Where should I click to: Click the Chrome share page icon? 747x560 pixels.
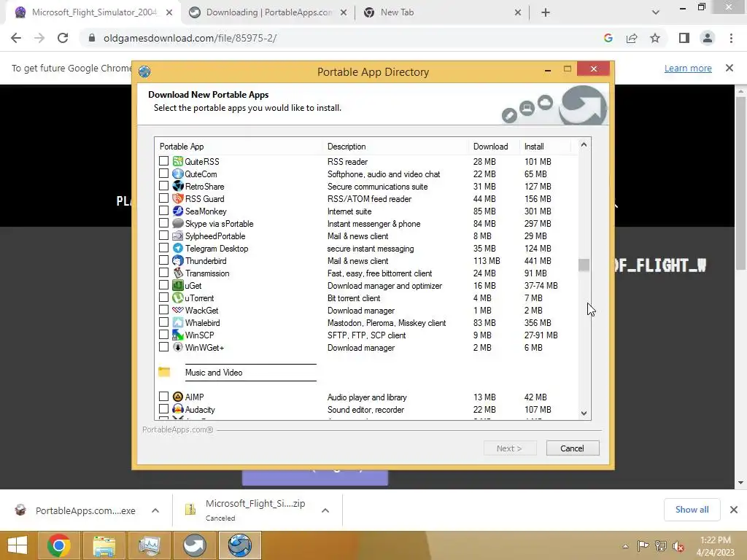tap(632, 38)
